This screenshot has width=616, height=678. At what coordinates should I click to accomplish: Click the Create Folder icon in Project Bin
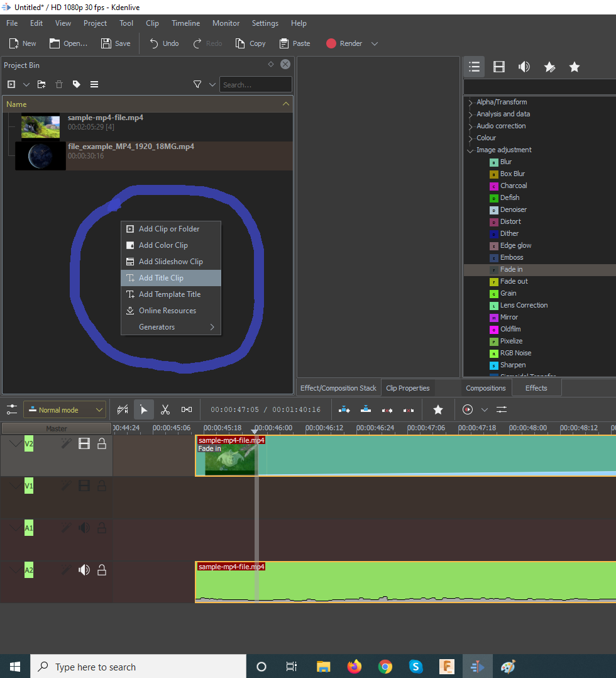coord(41,84)
